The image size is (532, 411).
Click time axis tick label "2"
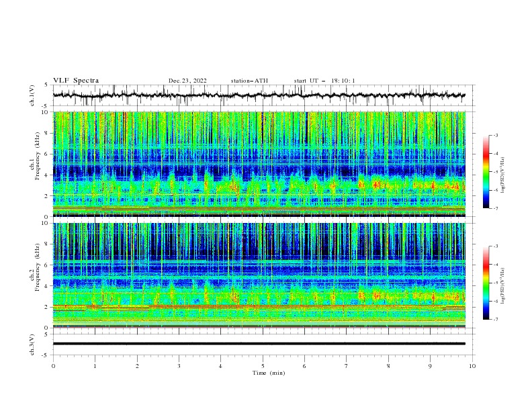pyautogui.click(x=137, y=366)
